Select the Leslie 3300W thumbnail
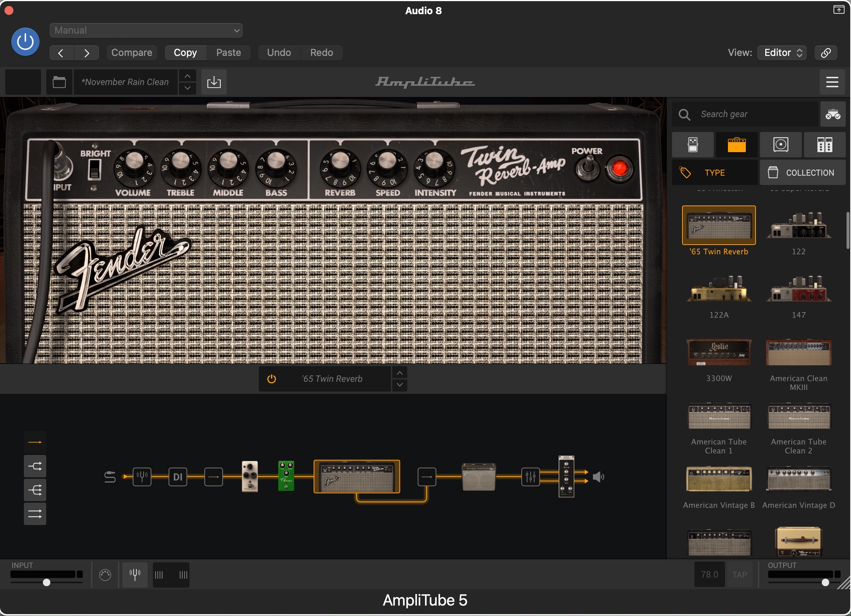 click(719, 352)
